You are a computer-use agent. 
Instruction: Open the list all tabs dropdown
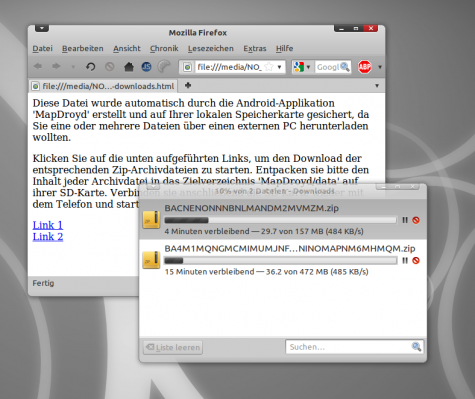[377, 86]
